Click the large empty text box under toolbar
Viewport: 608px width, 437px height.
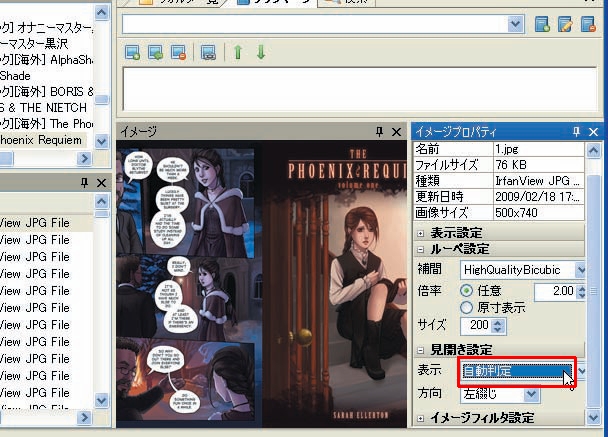360,89
